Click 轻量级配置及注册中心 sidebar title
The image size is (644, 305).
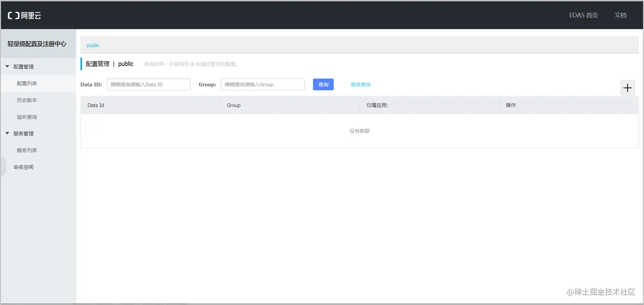(37, 44)
